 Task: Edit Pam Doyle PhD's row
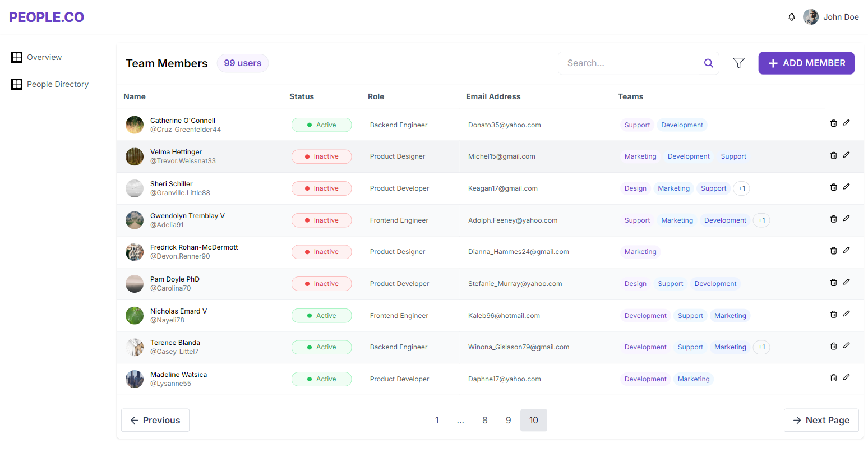coord(847,282)
